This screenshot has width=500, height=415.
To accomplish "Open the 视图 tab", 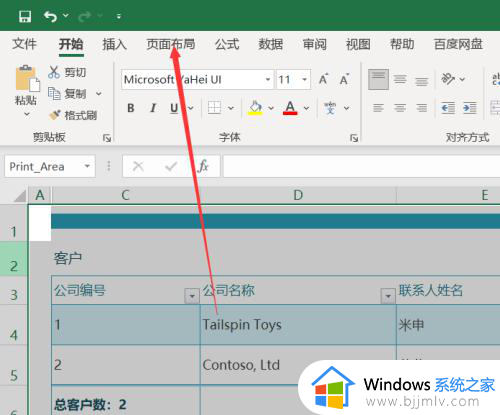I will [358, 44].
